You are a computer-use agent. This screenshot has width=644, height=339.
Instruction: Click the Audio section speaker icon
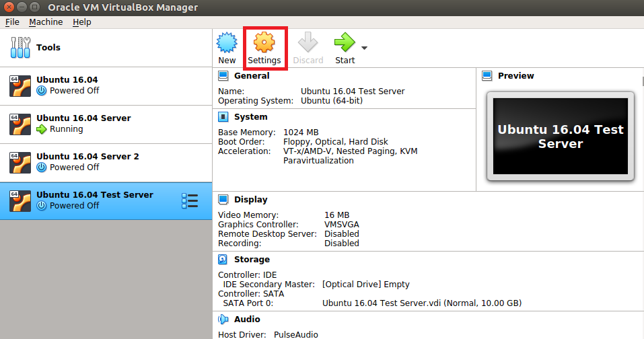click(223, 319)
